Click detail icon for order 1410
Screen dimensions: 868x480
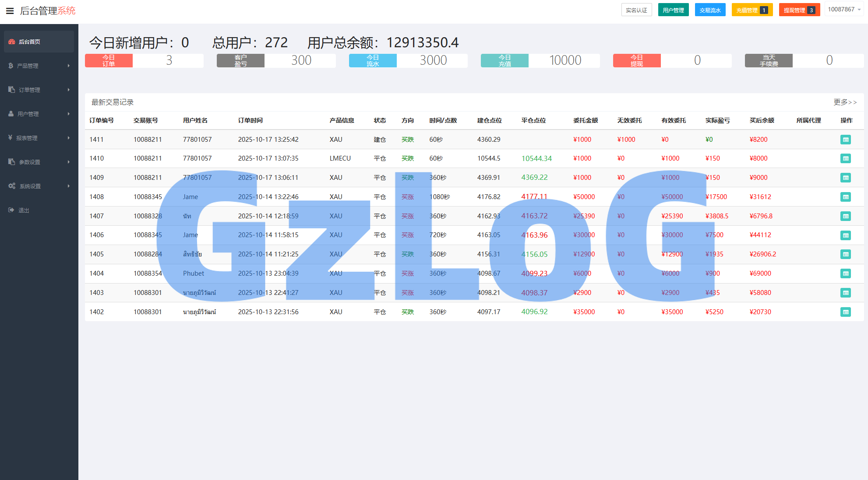point(845,158)
